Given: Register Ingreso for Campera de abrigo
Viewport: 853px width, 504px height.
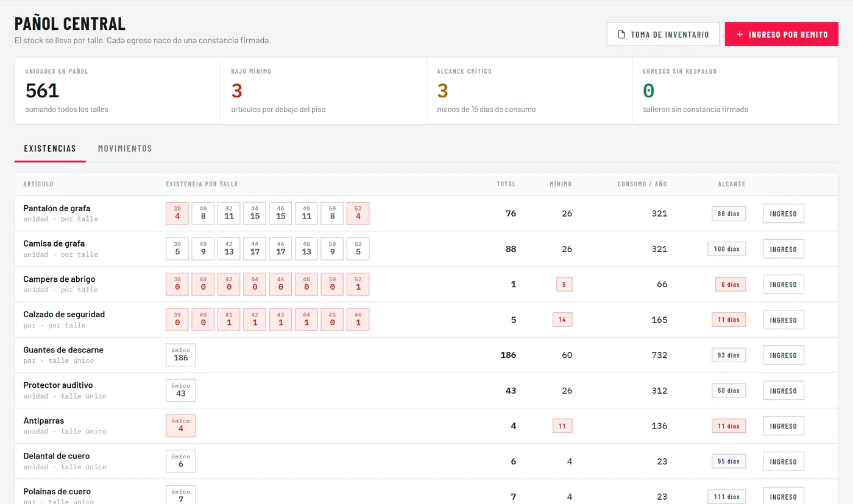Looking at the screenshot, I should (x=784, y=284).
